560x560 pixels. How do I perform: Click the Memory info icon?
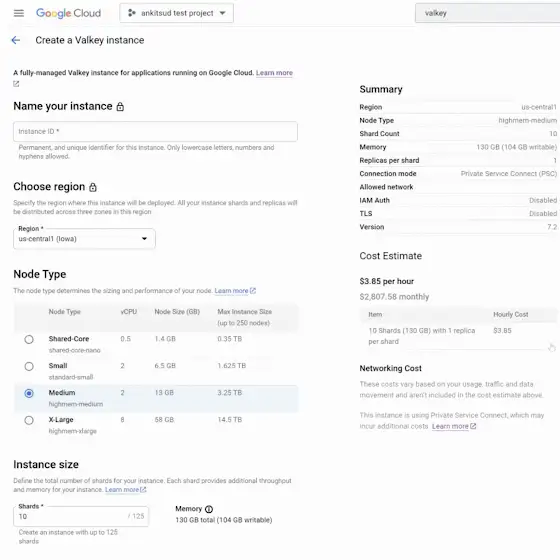209,509
